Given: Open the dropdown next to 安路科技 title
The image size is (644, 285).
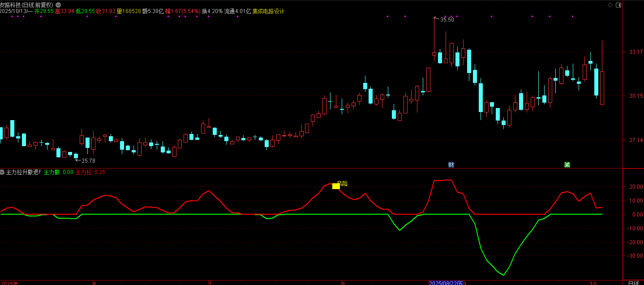Looking at the screenshot, I should [x=58, y=5].
